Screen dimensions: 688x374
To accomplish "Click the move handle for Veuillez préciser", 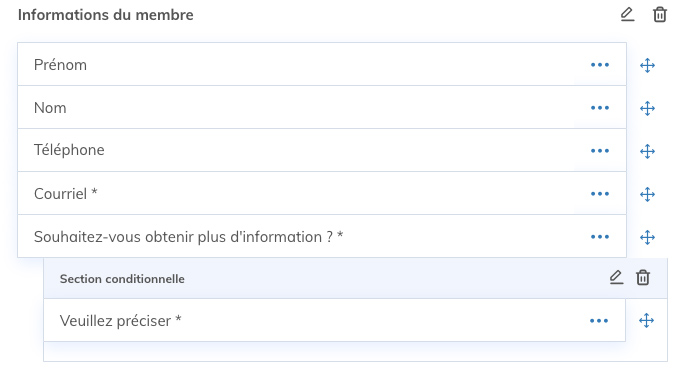I will [x=646, y=320].
